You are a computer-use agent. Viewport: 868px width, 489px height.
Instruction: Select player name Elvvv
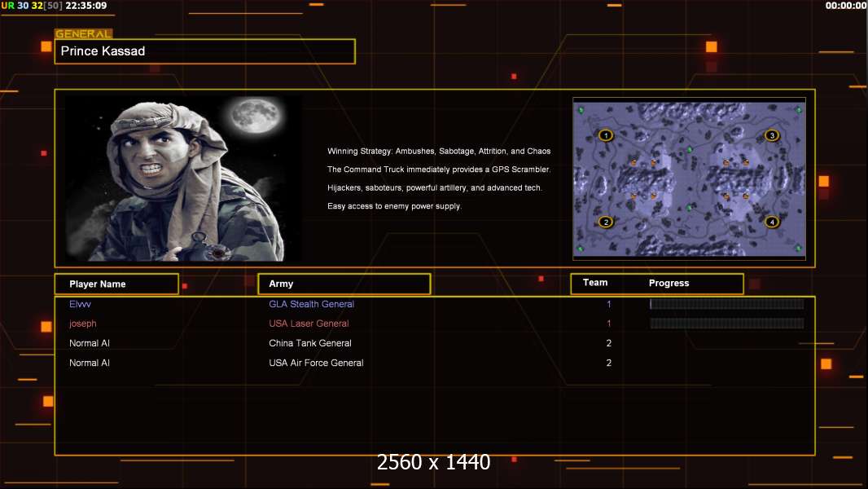pyautogui.click(x=81, y=304)
